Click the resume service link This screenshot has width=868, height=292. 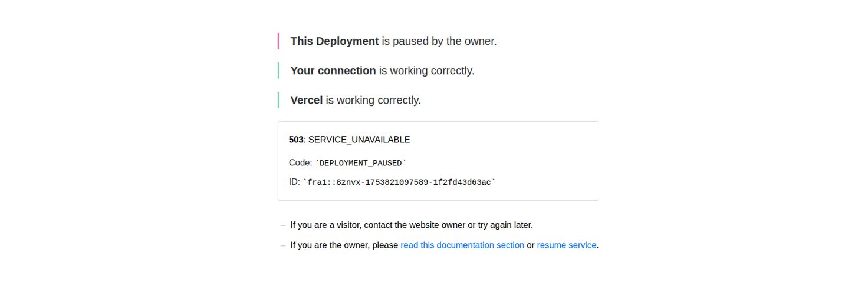pos(567,245)
